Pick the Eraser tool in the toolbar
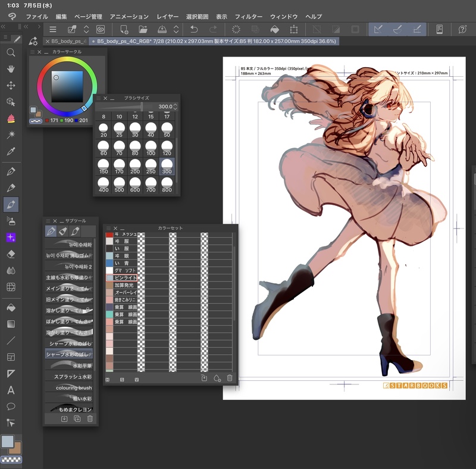Image resolution: width=476 pixels, height=469 pixels. (x=11, y=254)
